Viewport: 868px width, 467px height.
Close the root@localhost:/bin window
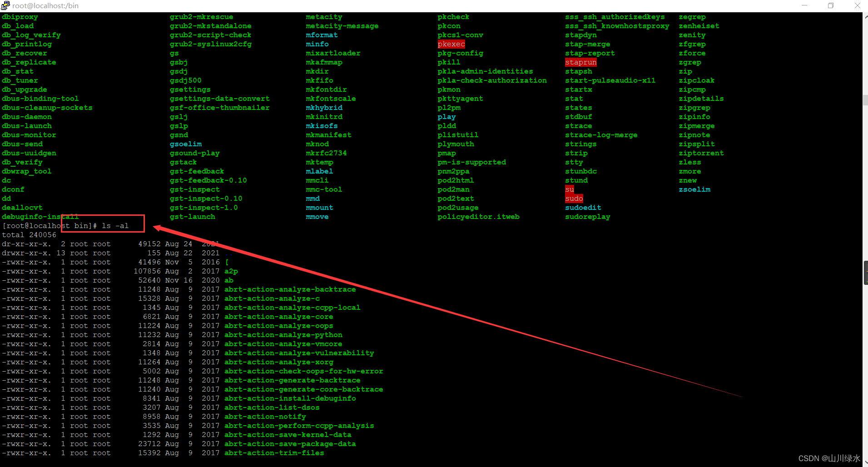point(857,5)
